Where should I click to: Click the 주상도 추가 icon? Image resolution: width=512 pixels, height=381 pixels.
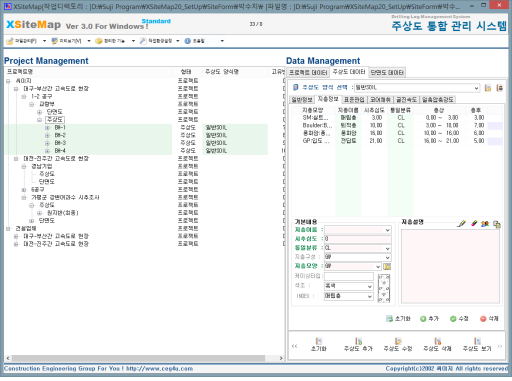[x=358, y=344]
